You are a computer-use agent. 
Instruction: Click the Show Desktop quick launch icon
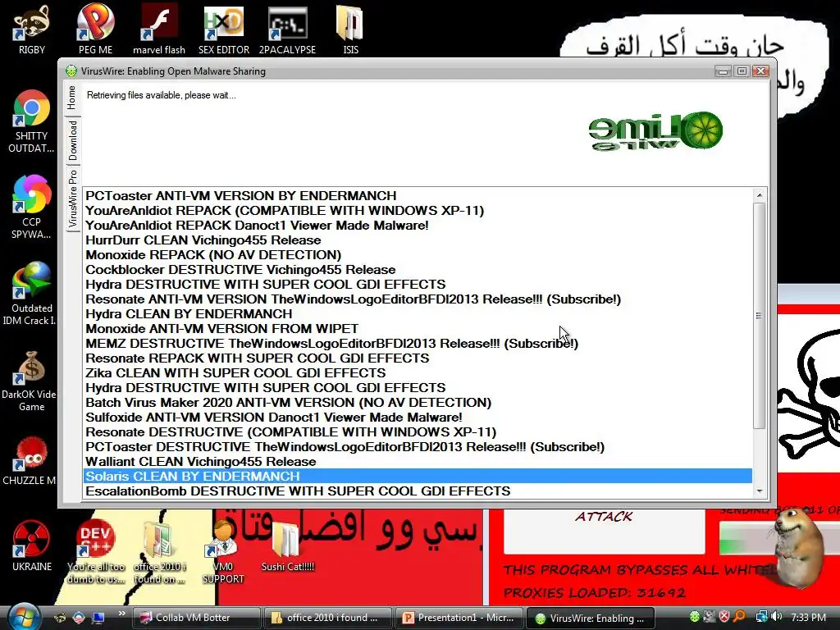tap(98, 618)
